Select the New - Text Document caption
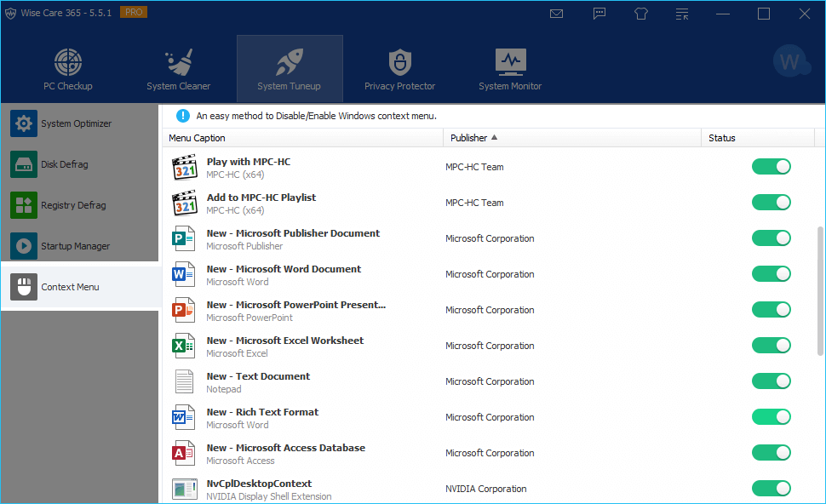826x504 pixels. [x=258, y=376]
